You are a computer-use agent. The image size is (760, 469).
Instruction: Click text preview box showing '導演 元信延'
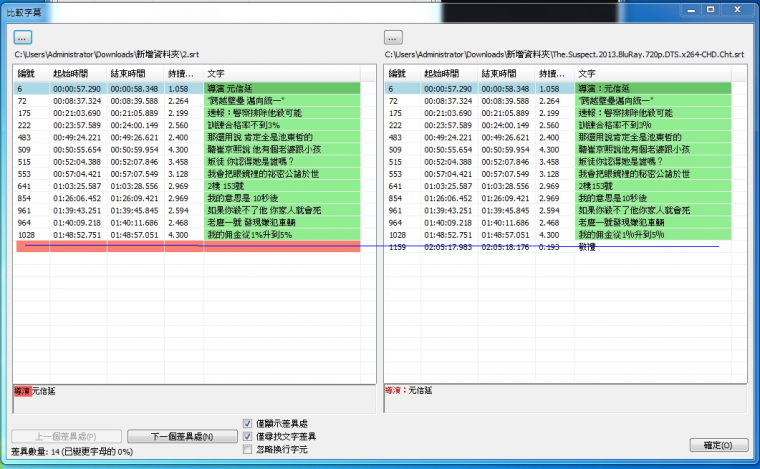(x=194, y=399)
